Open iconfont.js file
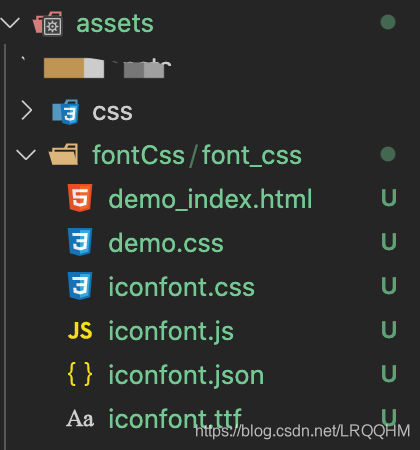This screenshot has height=450, width=420. [171, 331]
